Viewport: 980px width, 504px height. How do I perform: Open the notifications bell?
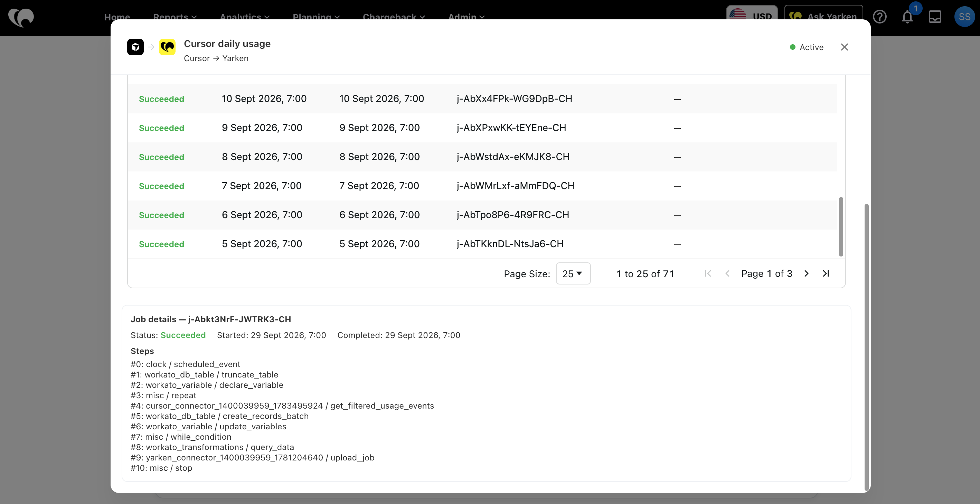click(x=907, y=17)
